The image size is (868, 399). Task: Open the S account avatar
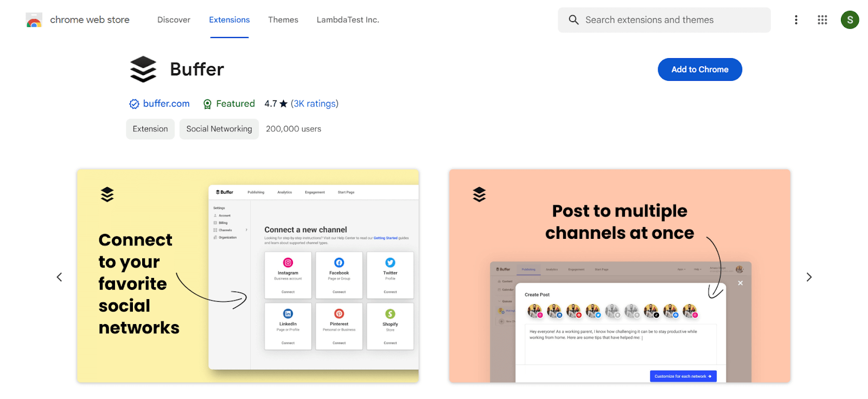coord(850,20)
